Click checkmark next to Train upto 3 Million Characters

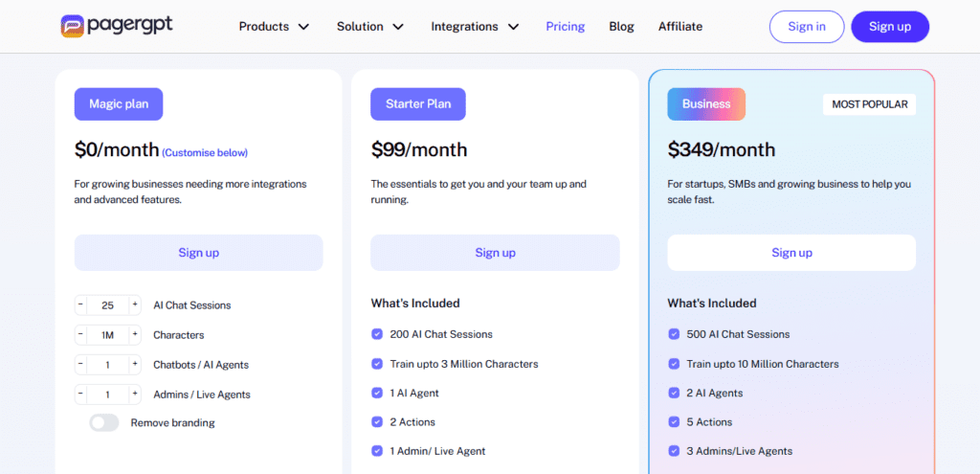coord(377,363)
